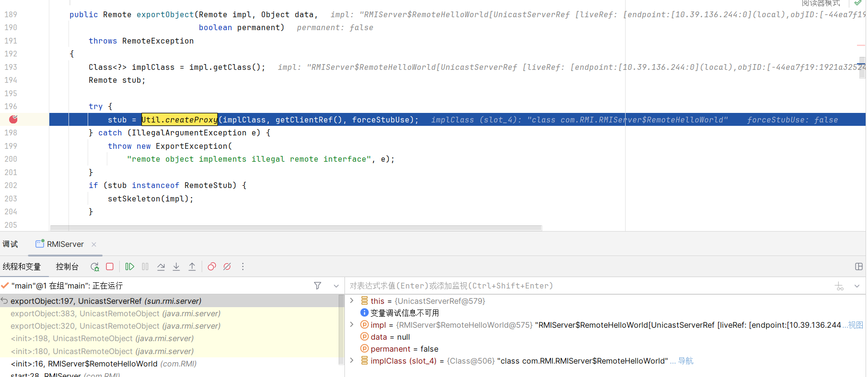Click the object icon beside 'this' variable
Screen dimensions: 868x377
(x=365, y=300)
